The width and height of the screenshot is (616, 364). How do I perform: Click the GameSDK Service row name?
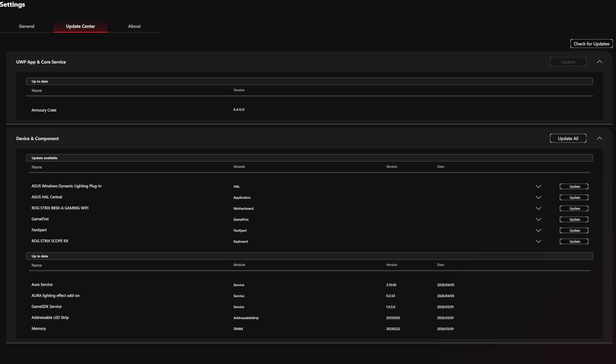(x=47, y=306)
